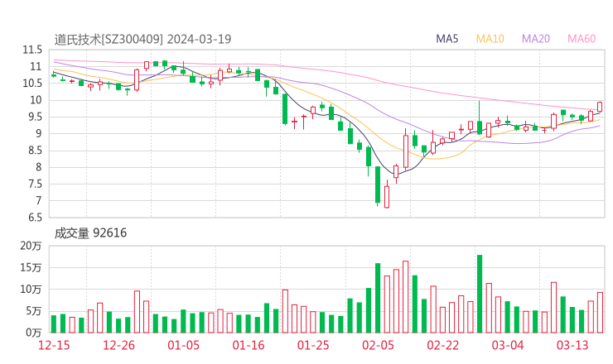
Task: Select the last red volume bar on the right
Action: [600, 313]
